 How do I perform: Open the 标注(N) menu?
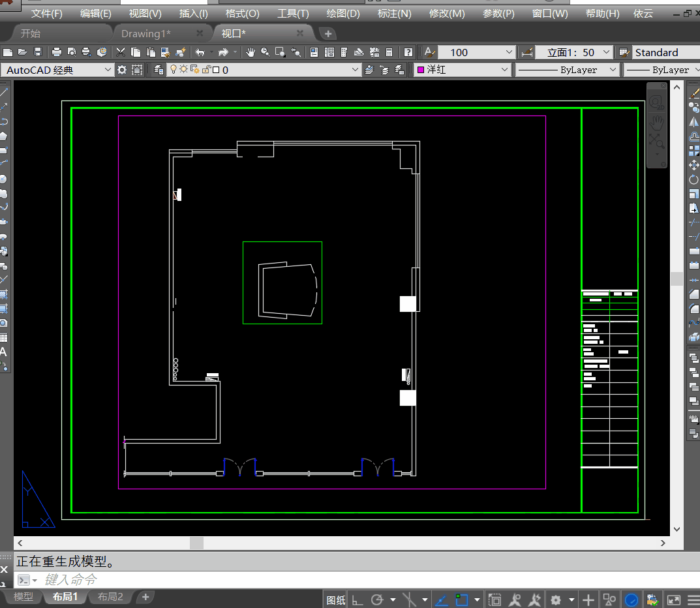tap(394, 14)
